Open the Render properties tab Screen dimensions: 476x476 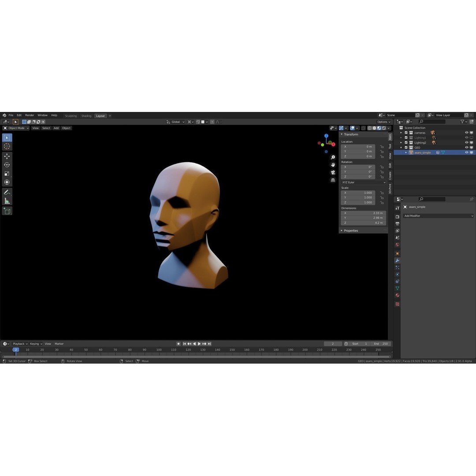point(398,217)
